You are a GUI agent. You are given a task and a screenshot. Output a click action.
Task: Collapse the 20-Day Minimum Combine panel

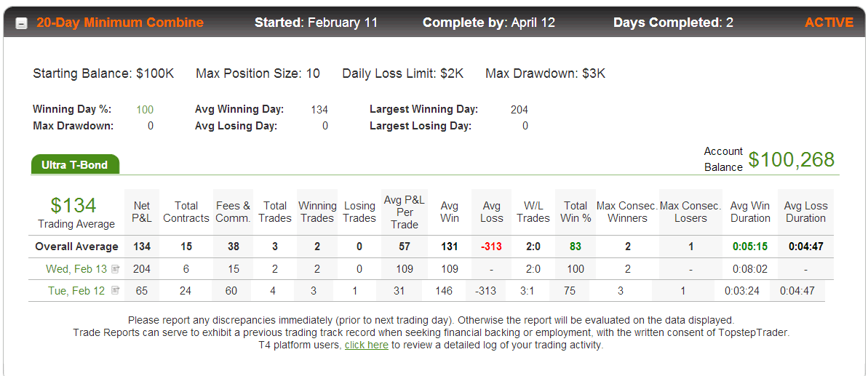click(x=21, y=24)
